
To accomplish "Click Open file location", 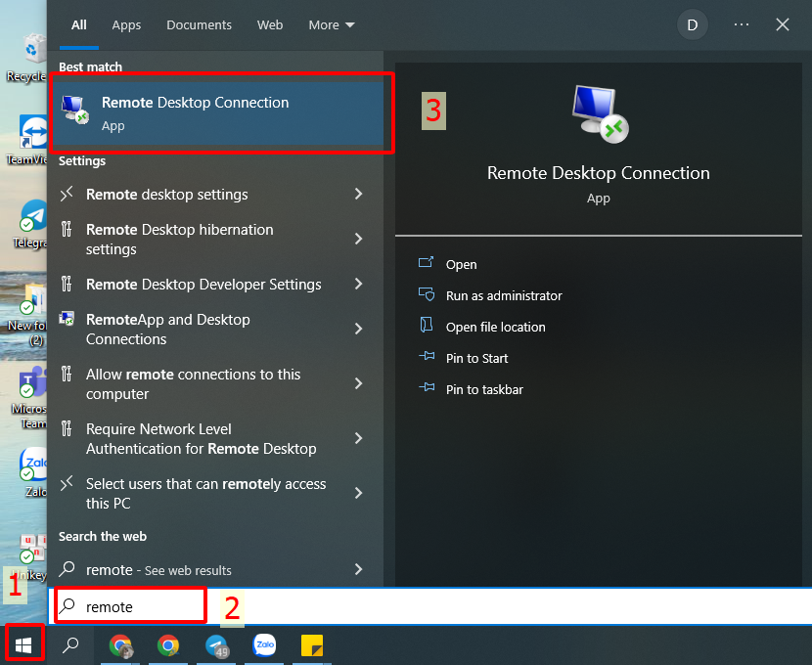I will (496, 327).
